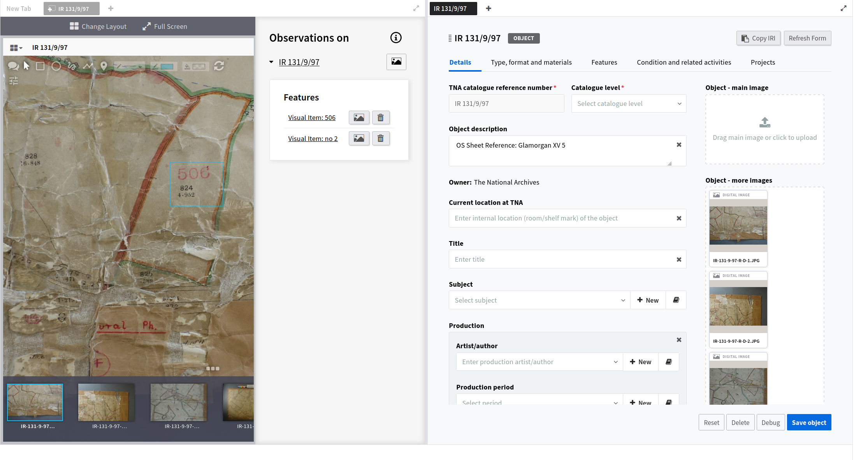Select the map pin marker tool
Viewport: 868px width, 460px height.
click(104, 66)
